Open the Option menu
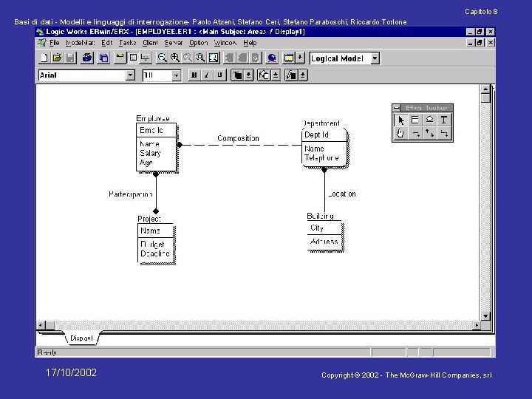 (x=199, y=43)
